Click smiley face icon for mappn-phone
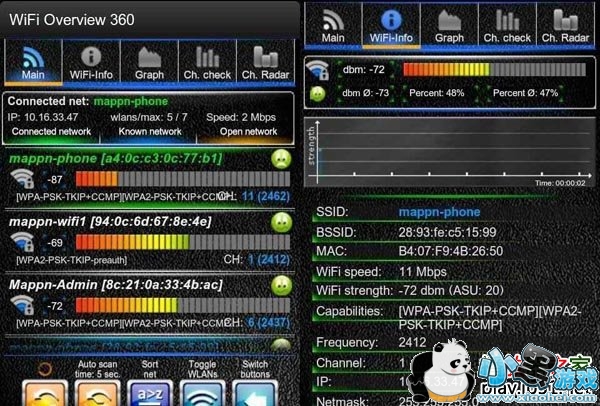The width and height of the screenshot is (600, 406). click(281, 160)
